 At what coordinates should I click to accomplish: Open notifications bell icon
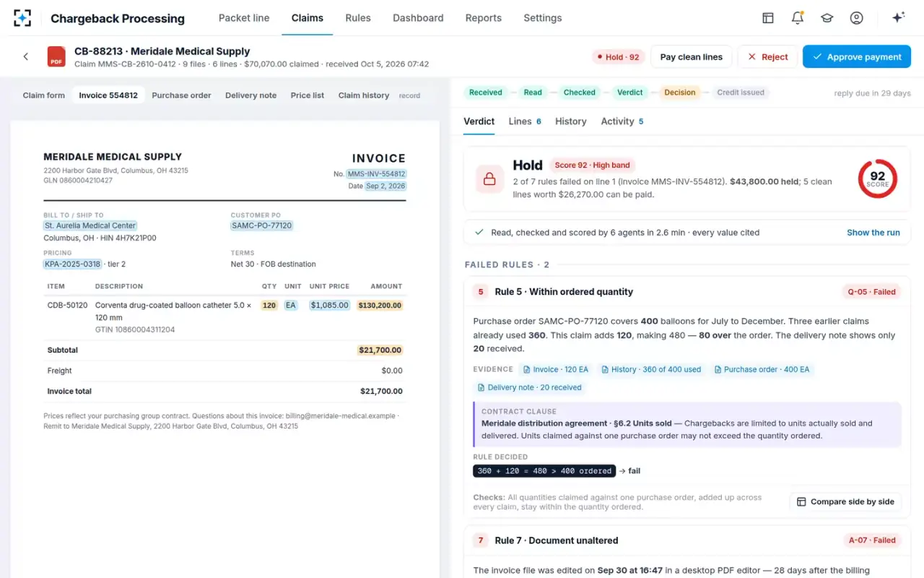pos(798,18)
